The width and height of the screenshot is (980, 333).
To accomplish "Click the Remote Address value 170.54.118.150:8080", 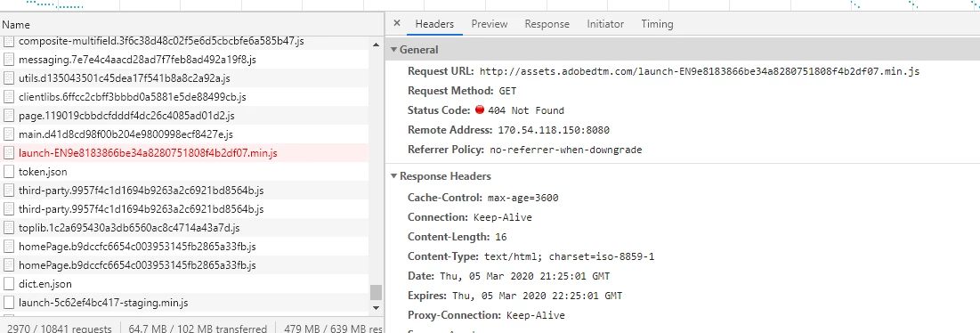I will point(553,130).
